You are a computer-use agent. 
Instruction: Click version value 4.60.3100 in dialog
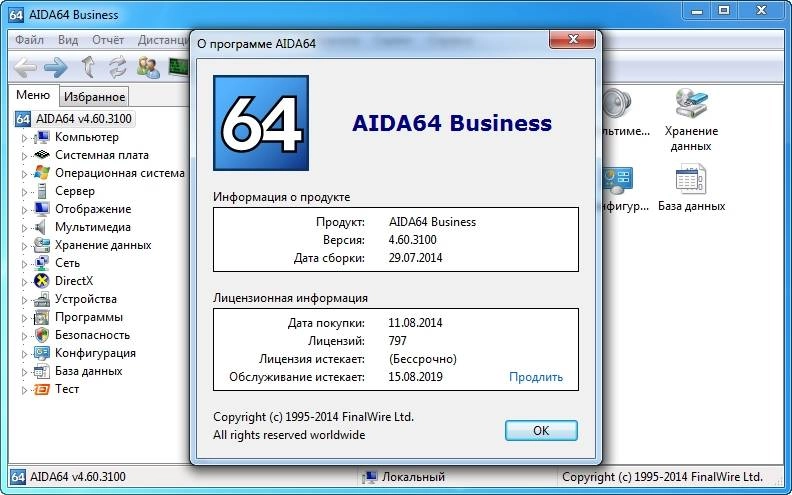click(413, 240)
